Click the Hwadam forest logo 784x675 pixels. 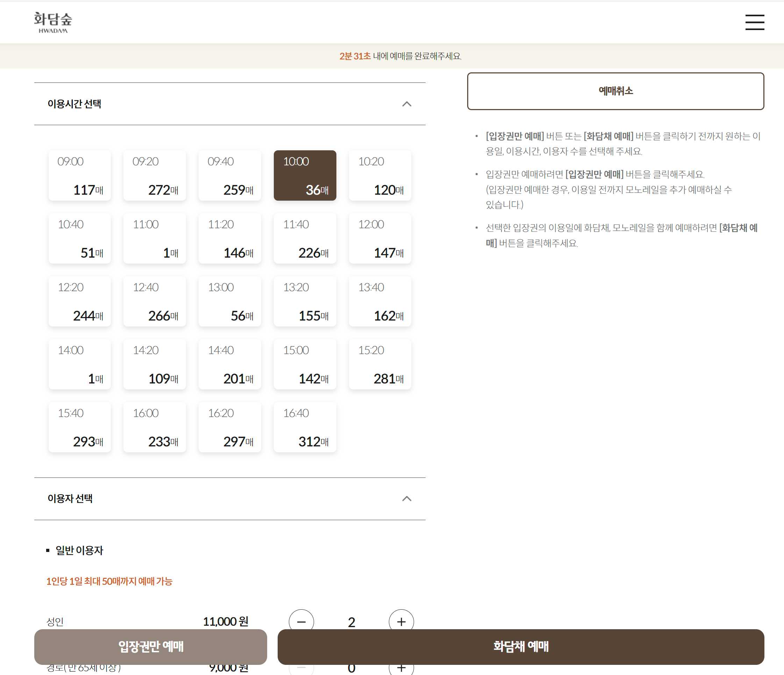point(53,22)
